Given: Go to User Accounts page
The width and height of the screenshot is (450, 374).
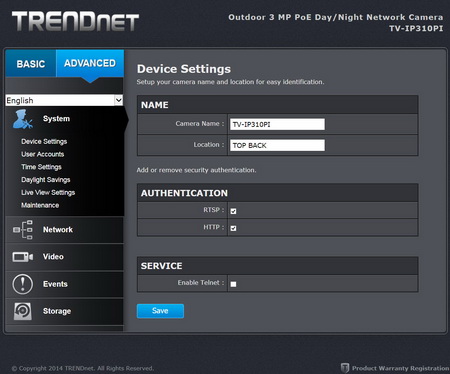Looking at the screenshot, I should [43, 154].
